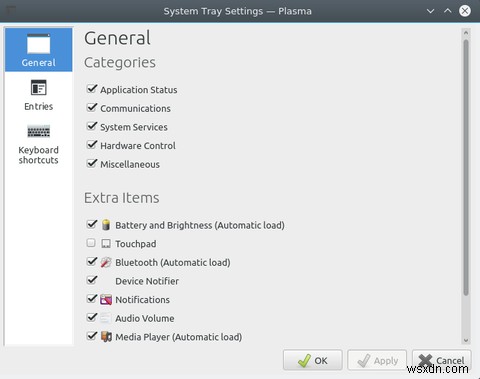Disable Media Player checkbox
Screen dimensions: 480x379
91,336
